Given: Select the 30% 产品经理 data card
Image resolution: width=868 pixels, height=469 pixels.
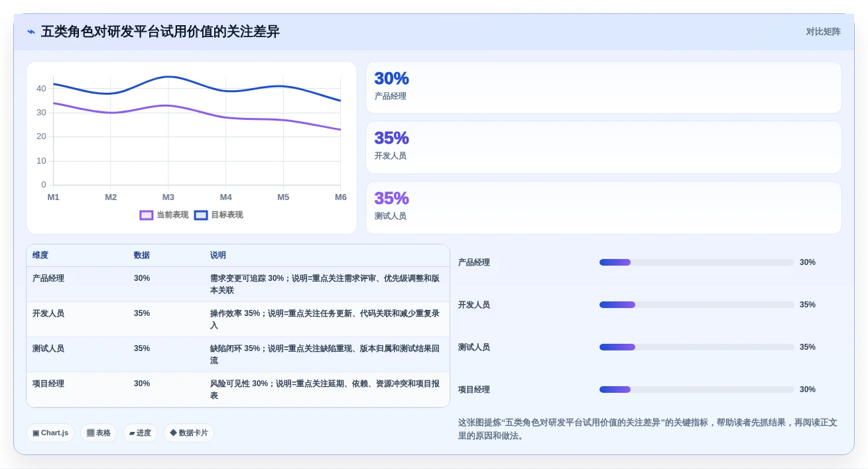Looking at the screenshot, I should click(603, 87).
